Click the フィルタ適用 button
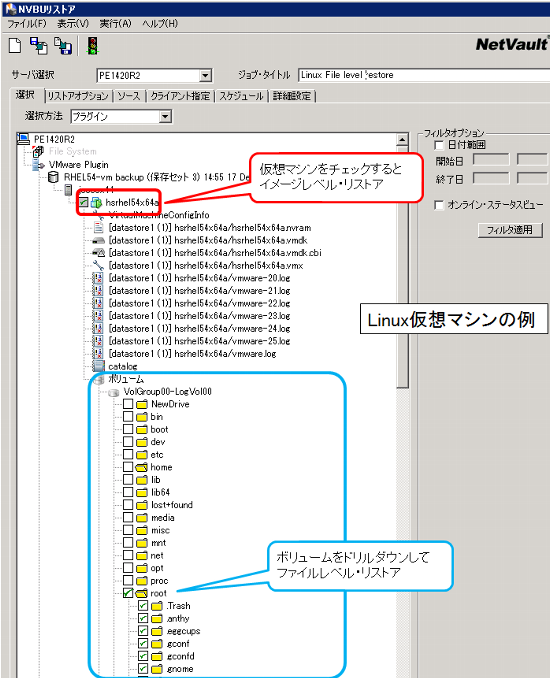The width and height of the screenshot is (550, 678). (x=510, y=230)
